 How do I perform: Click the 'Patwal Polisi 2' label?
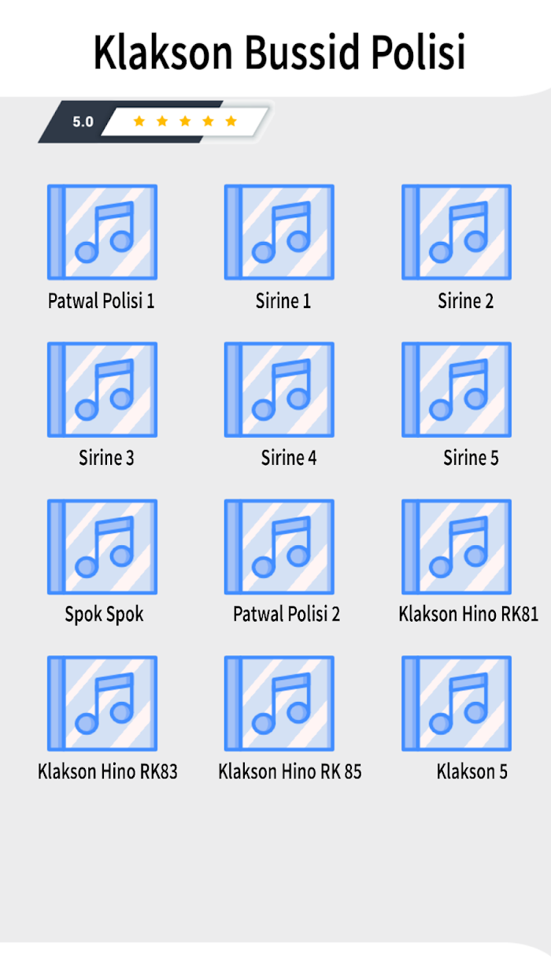[287, 614]
